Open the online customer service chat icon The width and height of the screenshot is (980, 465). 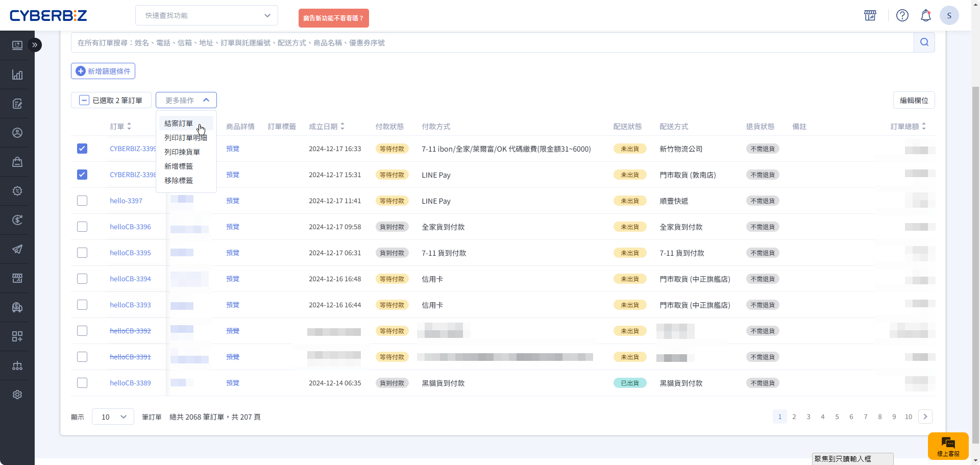(948, 446)
